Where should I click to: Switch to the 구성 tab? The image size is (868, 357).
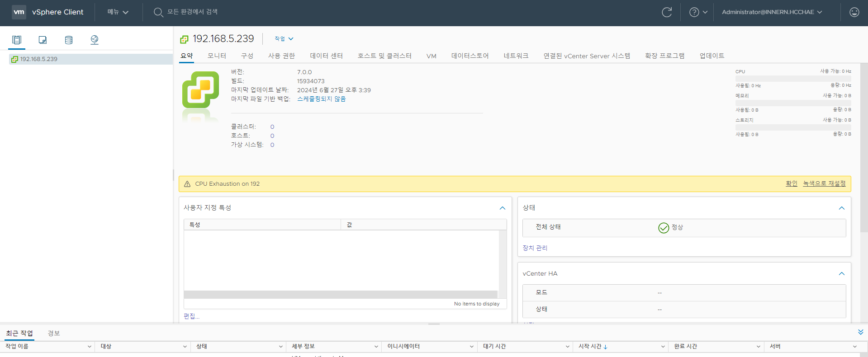(247, 56)
